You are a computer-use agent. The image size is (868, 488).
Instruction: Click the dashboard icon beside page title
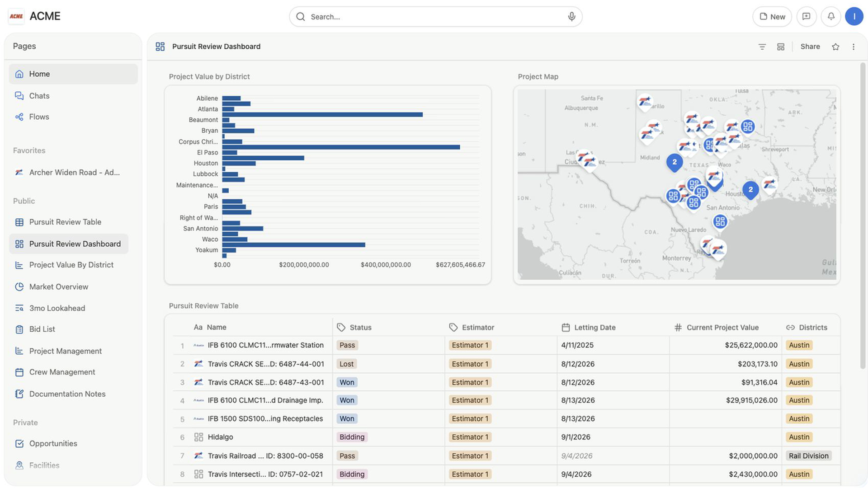pyautogui.click(x=160, y=47)
